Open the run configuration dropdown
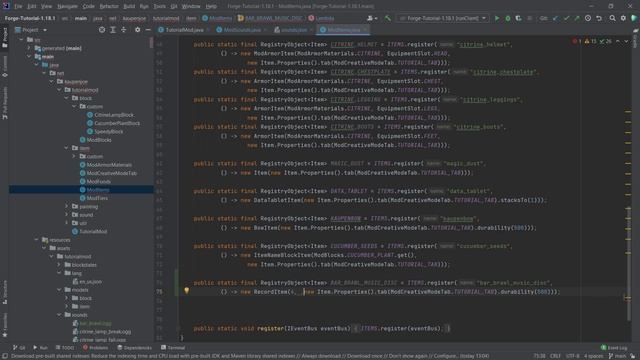640x360 pixels. pyautogui.click(x=442, y=18)
